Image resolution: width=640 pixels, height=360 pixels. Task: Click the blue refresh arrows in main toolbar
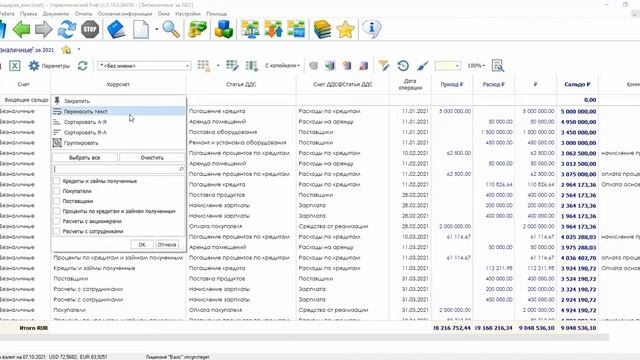pos(67,29)
